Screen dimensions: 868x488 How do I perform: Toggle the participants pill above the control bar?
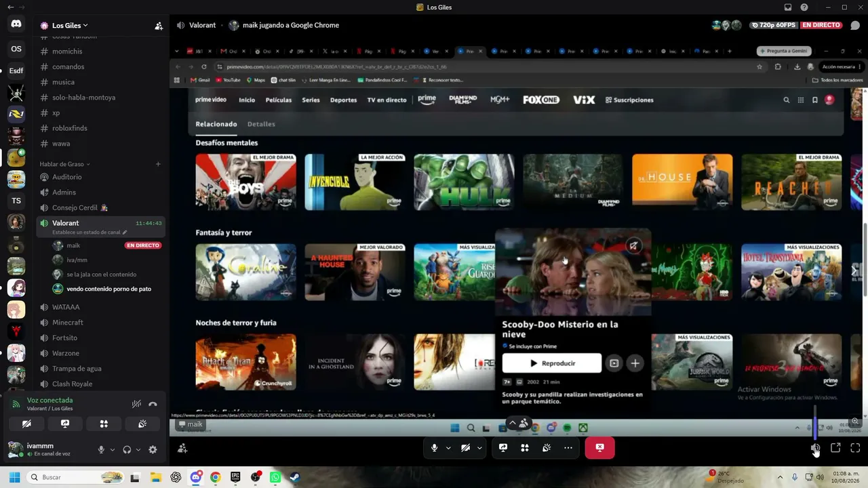coord(518,423)
